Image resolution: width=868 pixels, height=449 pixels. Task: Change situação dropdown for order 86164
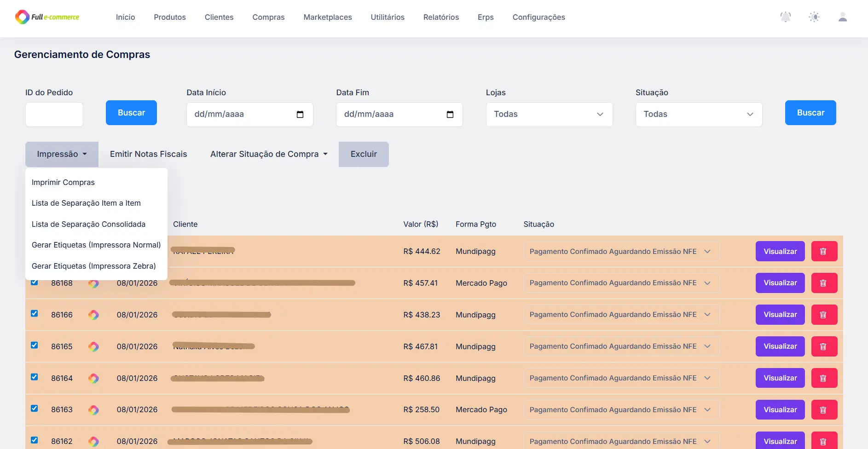[621, 378]
